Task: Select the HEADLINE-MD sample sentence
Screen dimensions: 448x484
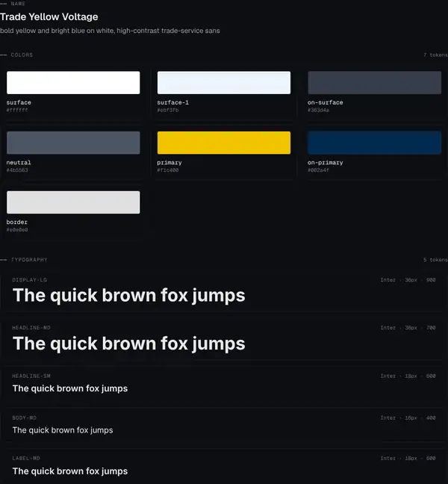Action: [129, 344]
